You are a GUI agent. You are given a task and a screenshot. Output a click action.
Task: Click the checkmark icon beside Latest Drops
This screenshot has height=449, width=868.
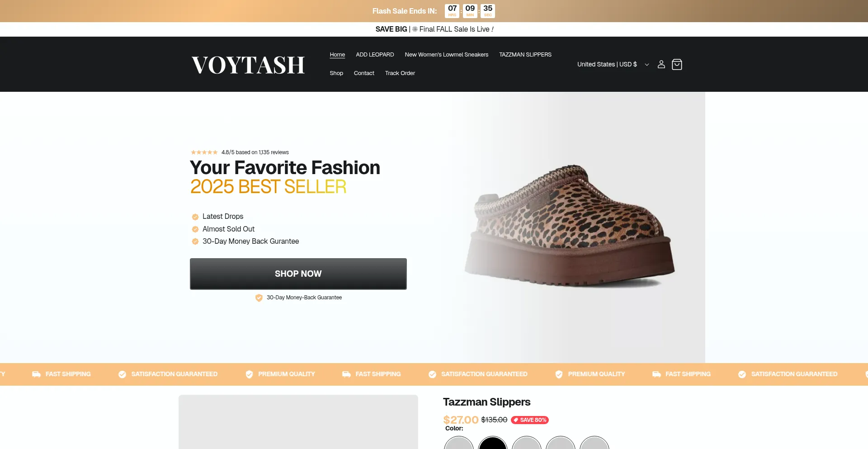pyautogui.click(x=195, y=217)
